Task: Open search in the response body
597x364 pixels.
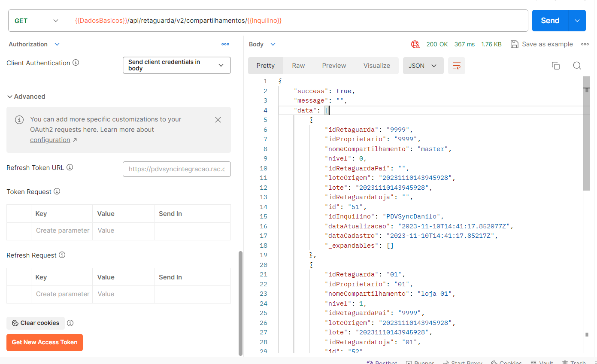Action: pos(577,66)
